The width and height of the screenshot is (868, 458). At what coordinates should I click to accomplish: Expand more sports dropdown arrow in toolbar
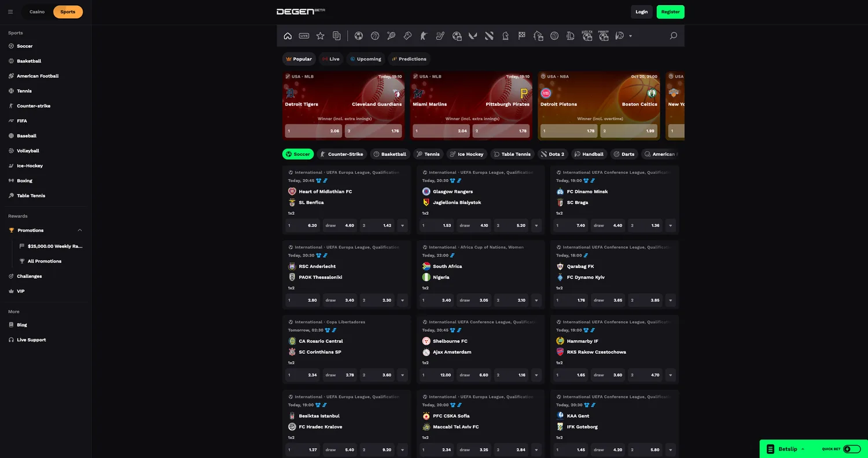630,36
